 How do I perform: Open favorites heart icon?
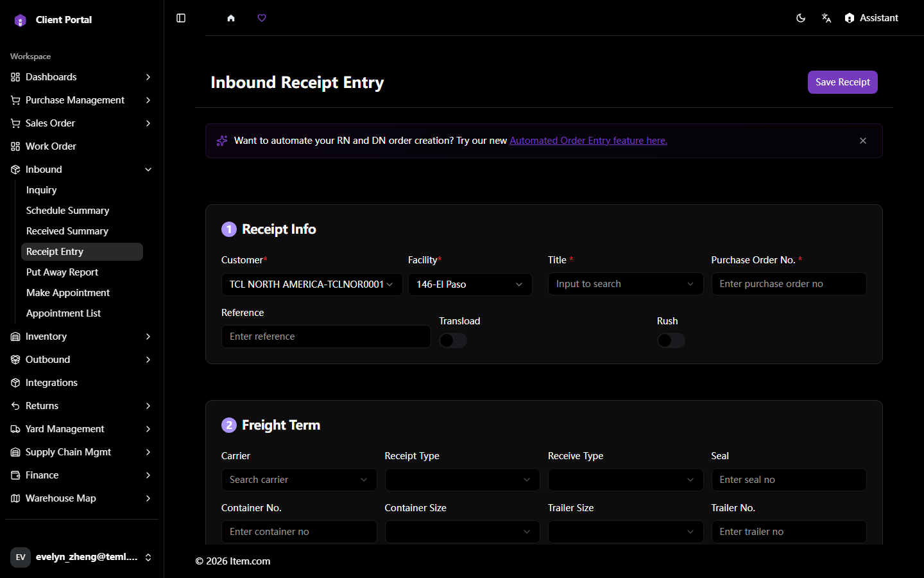coord(262,18)
